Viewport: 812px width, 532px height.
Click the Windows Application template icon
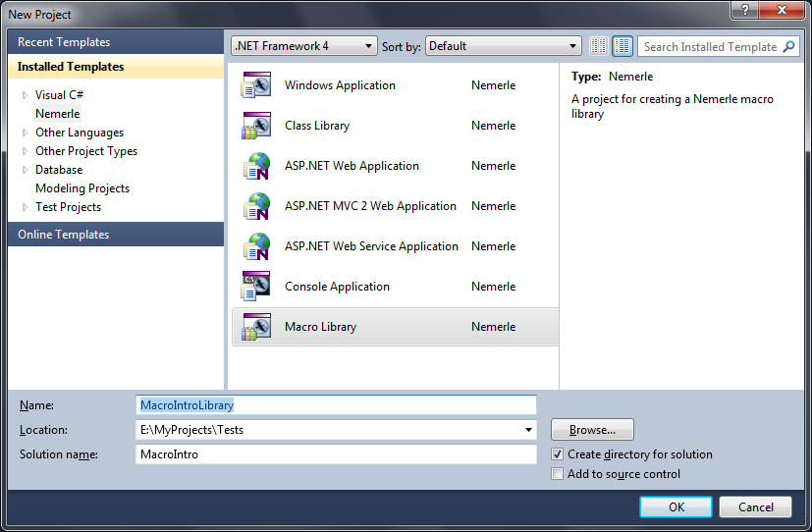[255, 85]
